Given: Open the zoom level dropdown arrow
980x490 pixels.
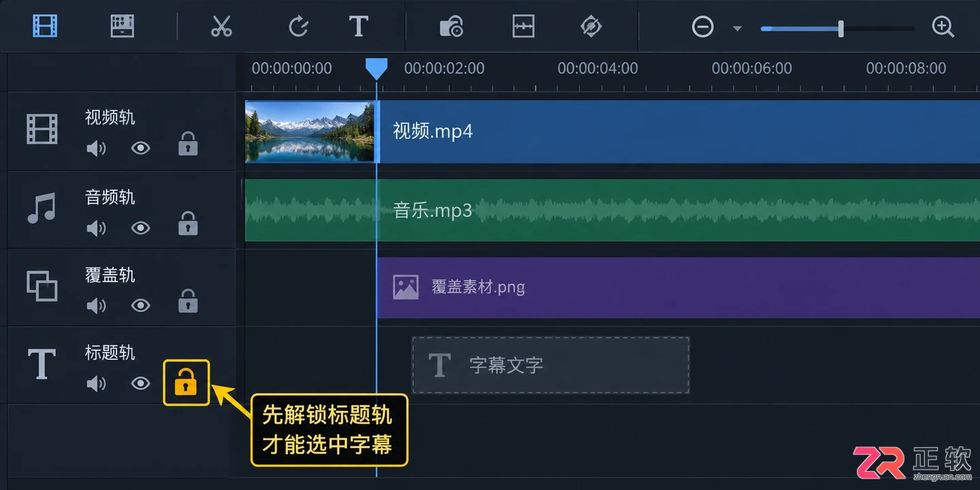Looking at the screenshot, I should point(737,29).
